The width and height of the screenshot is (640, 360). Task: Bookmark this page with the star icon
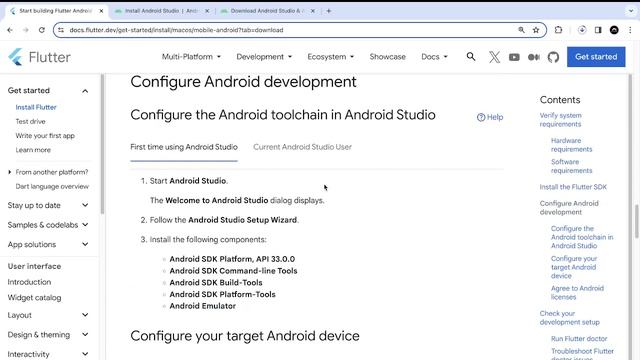[536, 30]
